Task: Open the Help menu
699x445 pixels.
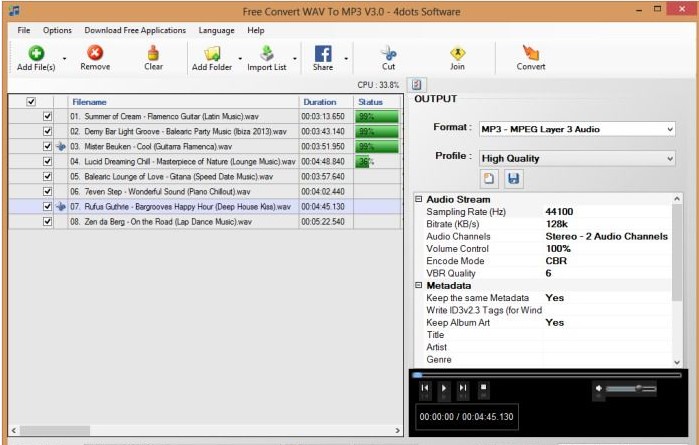Action: 256,30
